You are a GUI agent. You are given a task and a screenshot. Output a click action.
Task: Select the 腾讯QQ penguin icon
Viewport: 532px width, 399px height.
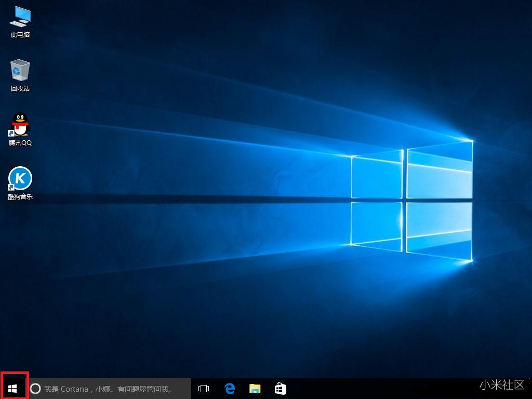point(20,124)
